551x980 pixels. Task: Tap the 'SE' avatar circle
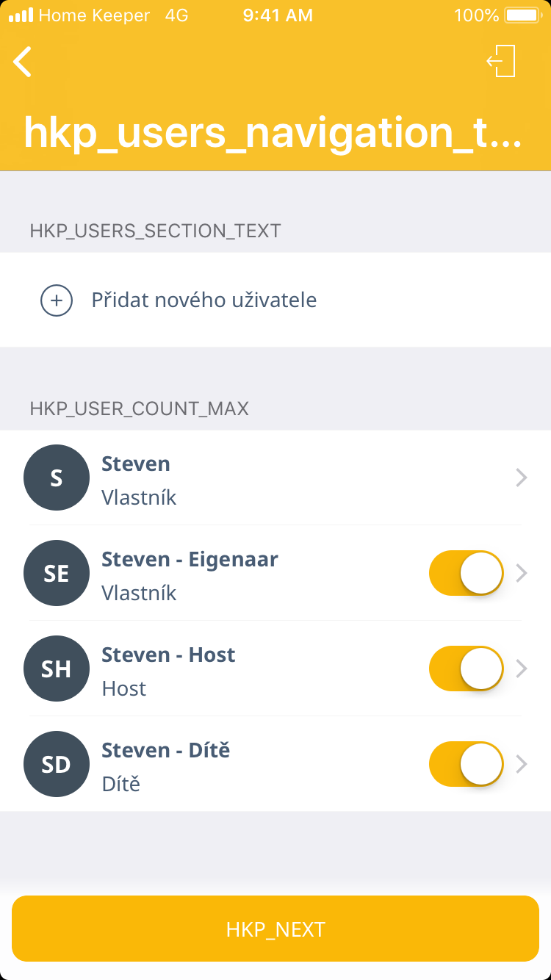point(57,573)
